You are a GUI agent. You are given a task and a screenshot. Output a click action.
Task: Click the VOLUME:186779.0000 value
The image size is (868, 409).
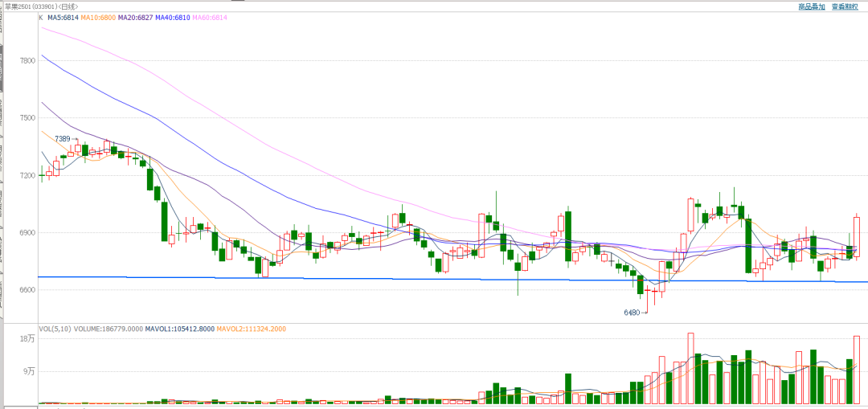coord(108,329)
